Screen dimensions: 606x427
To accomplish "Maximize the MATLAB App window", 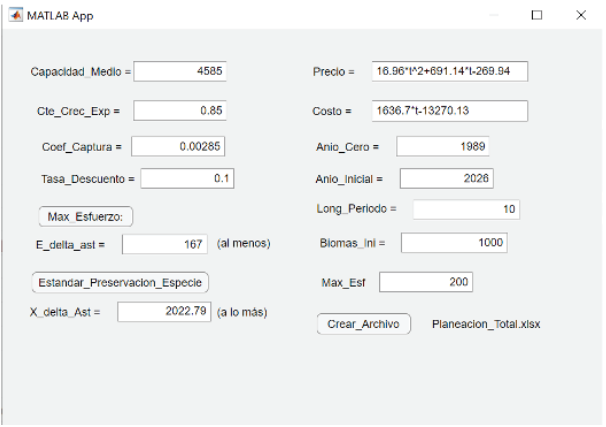I will tap(537, 15).
